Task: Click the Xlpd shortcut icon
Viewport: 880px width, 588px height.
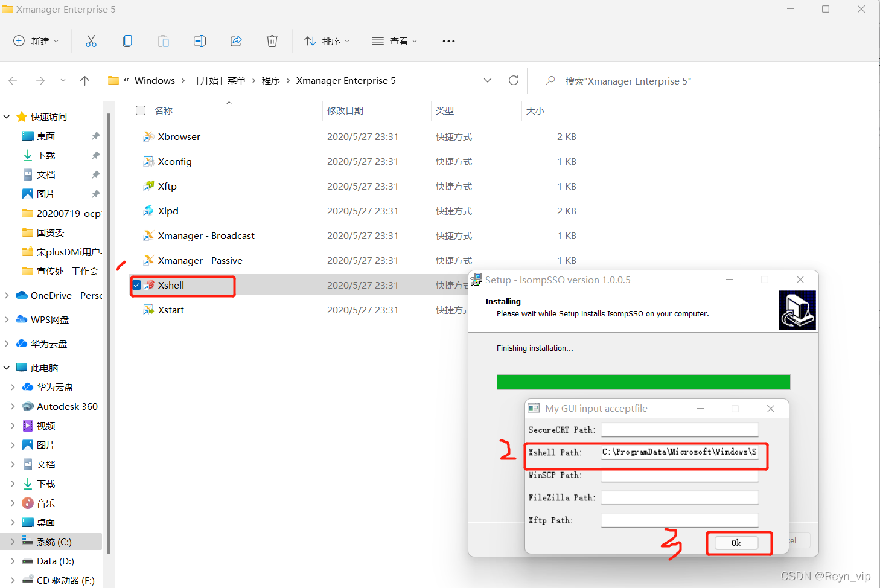Action: click(148, 211)
